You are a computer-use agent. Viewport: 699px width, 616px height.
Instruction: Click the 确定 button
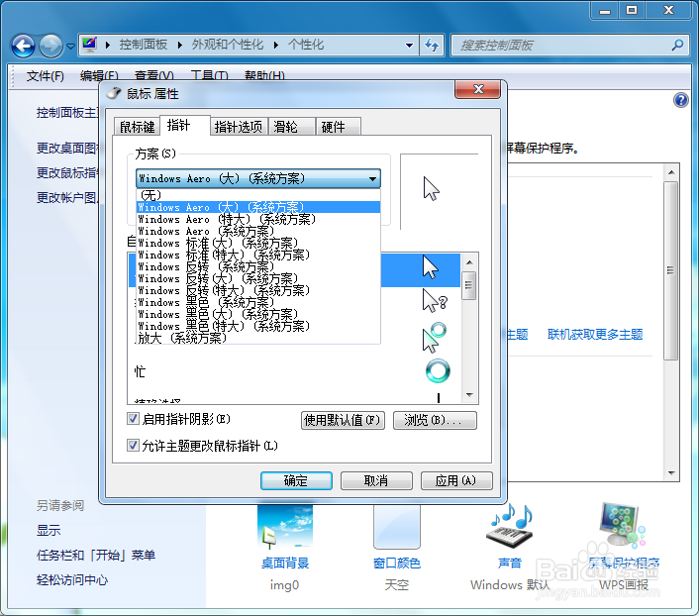[296, 480]
